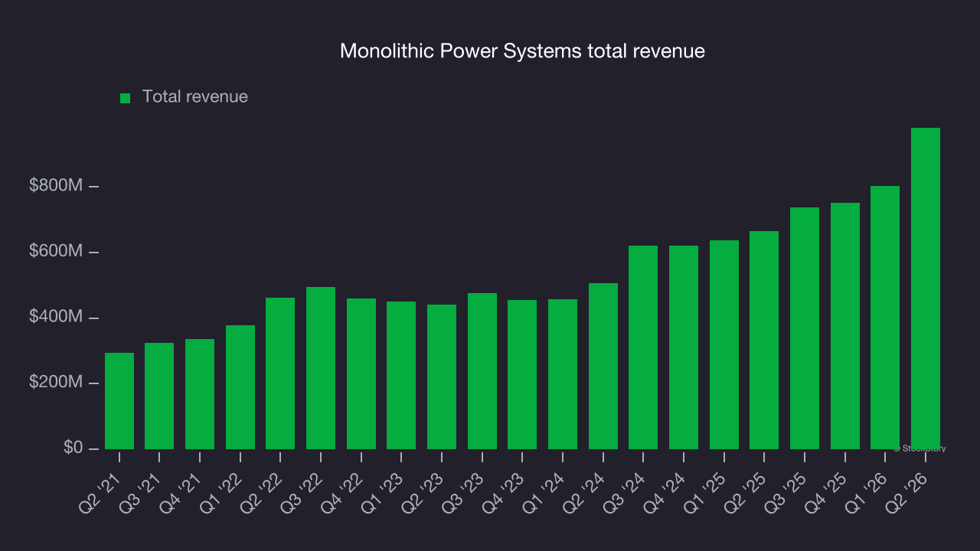Click the "$800M" y-axis label
The image size is (980, 551).
pos(54,186)
